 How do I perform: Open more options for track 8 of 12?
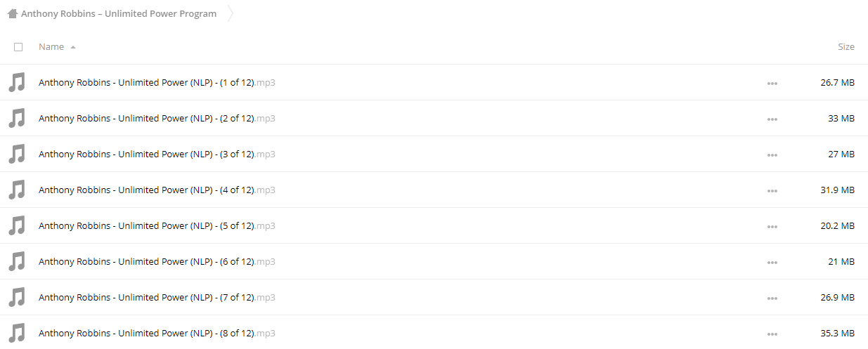click(x=772, y=334)
